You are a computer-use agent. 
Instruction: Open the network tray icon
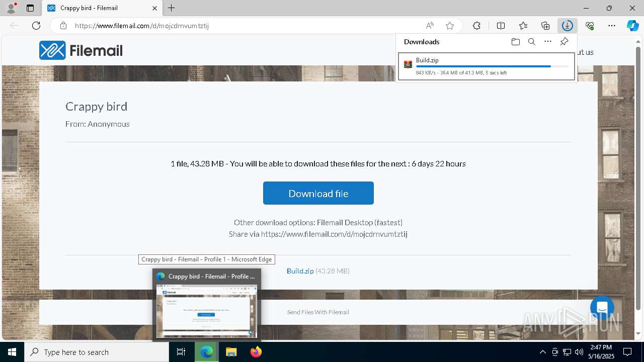pyautogui.click(x=567, y=352)
